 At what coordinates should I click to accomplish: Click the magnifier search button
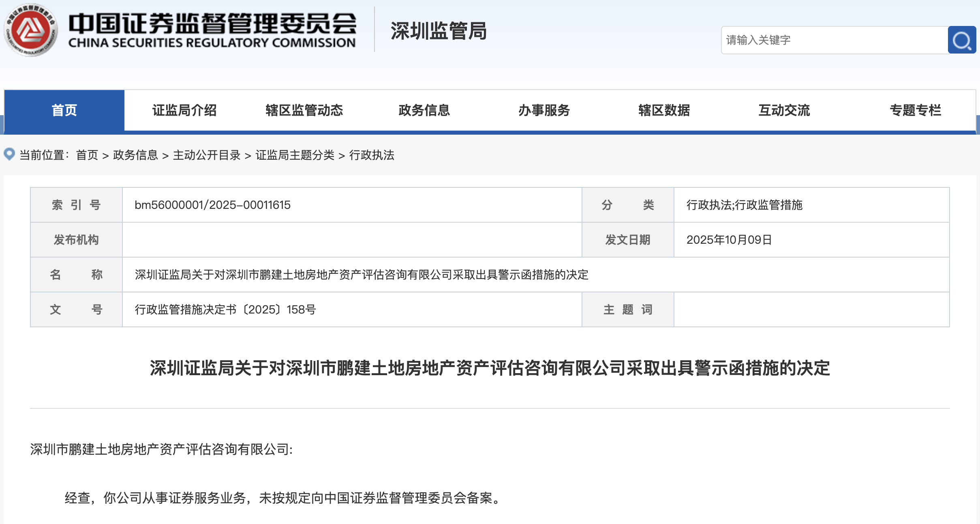pos(961,40)
